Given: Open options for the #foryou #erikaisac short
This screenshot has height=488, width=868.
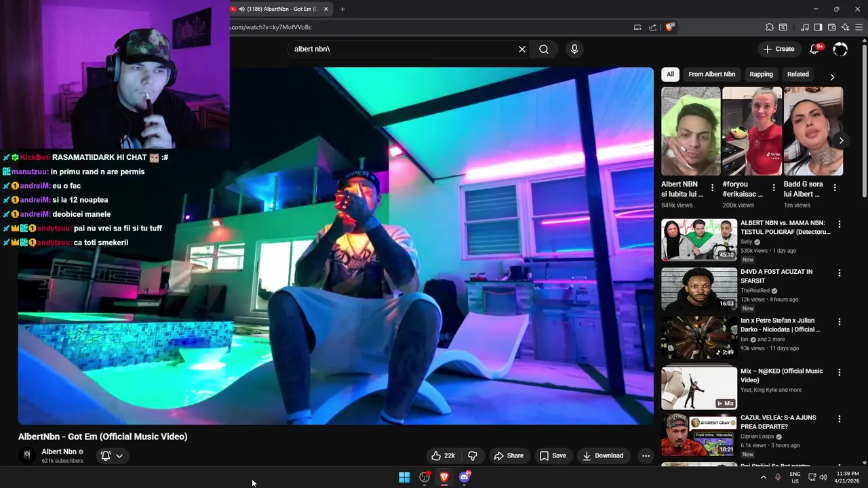Looking at the screenshot, I should pos(774,188).
